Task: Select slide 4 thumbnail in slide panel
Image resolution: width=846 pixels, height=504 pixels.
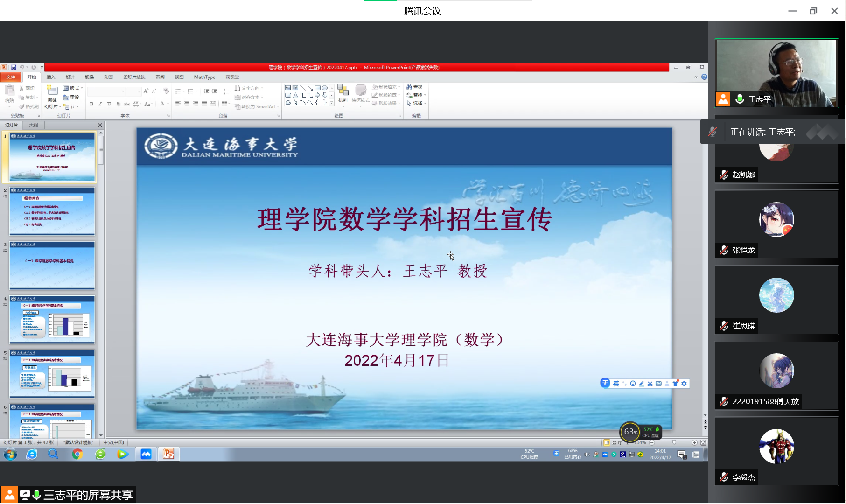Action: click(52, 320)
